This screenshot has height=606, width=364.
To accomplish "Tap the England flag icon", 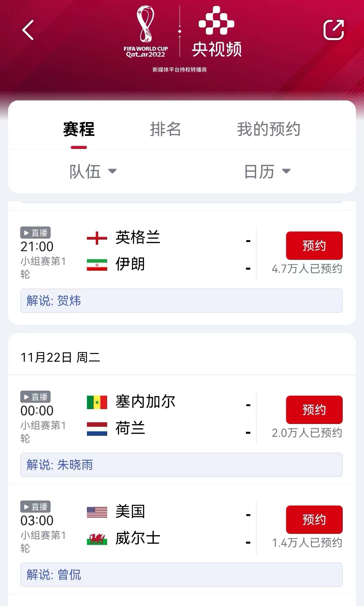I will pos(97,238).
